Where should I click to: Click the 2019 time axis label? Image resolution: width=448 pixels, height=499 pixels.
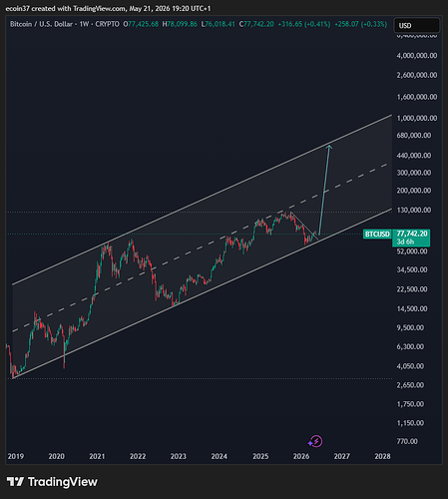pos(16,456)
